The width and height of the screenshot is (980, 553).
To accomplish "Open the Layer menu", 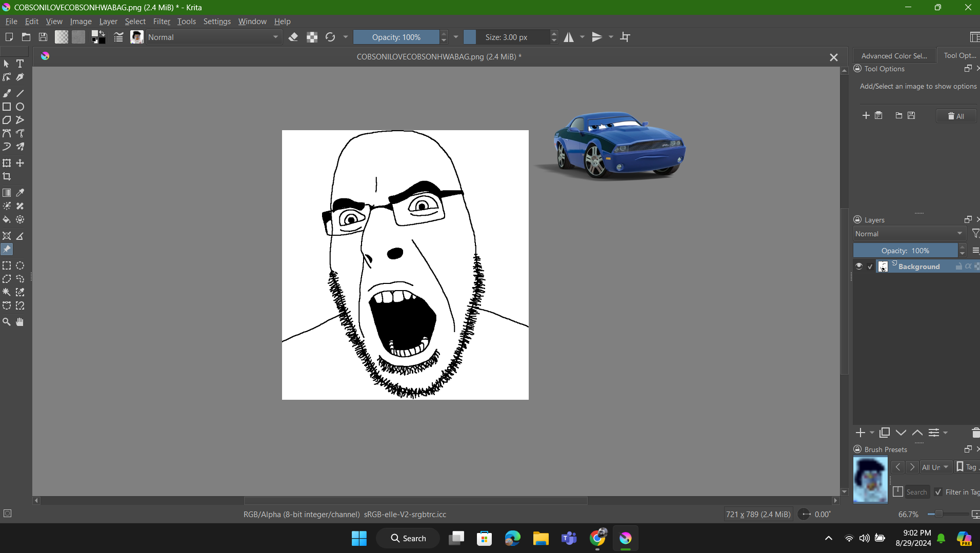I will point(108,22).
